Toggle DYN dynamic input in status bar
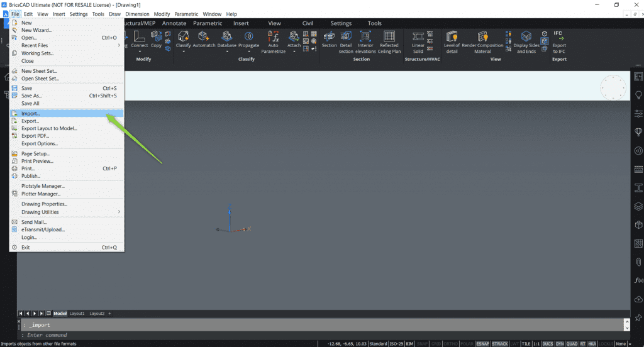644x347 pixels. click(560, 344)
